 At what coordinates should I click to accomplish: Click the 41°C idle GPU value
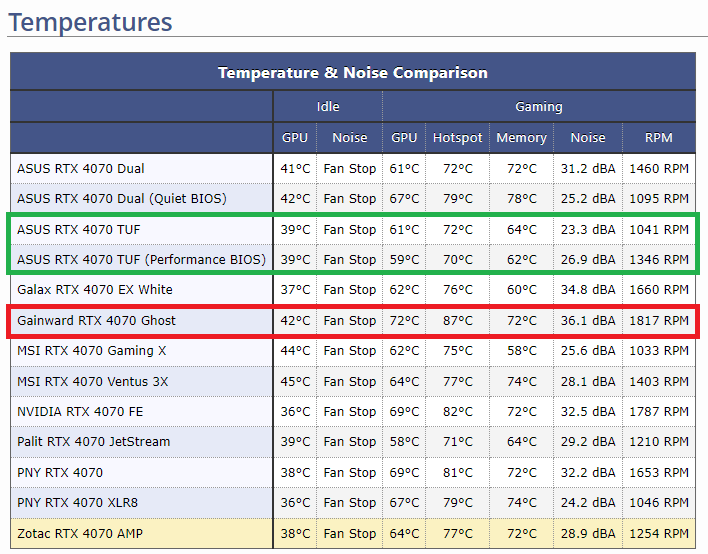295,168
